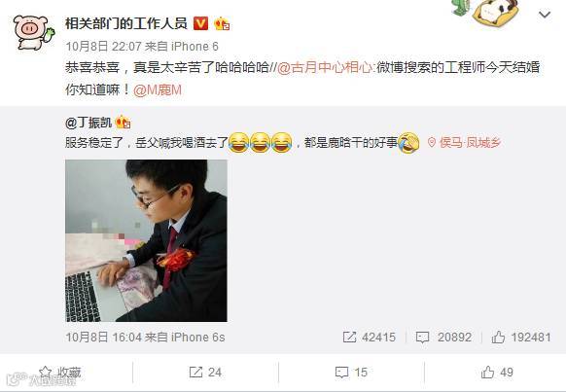This screenshot has width=566, height=392.
Task: Enlarge the groom with laptop photo
Action: [x=146, y=241]
